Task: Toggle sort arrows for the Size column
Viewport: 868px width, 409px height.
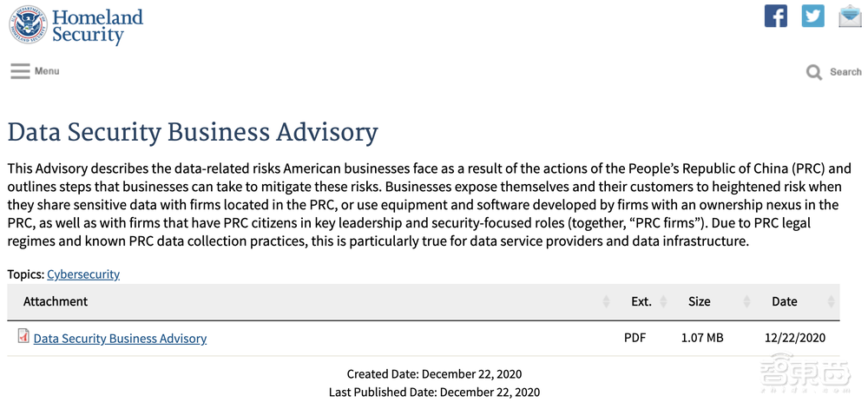Action: point(746,302)
